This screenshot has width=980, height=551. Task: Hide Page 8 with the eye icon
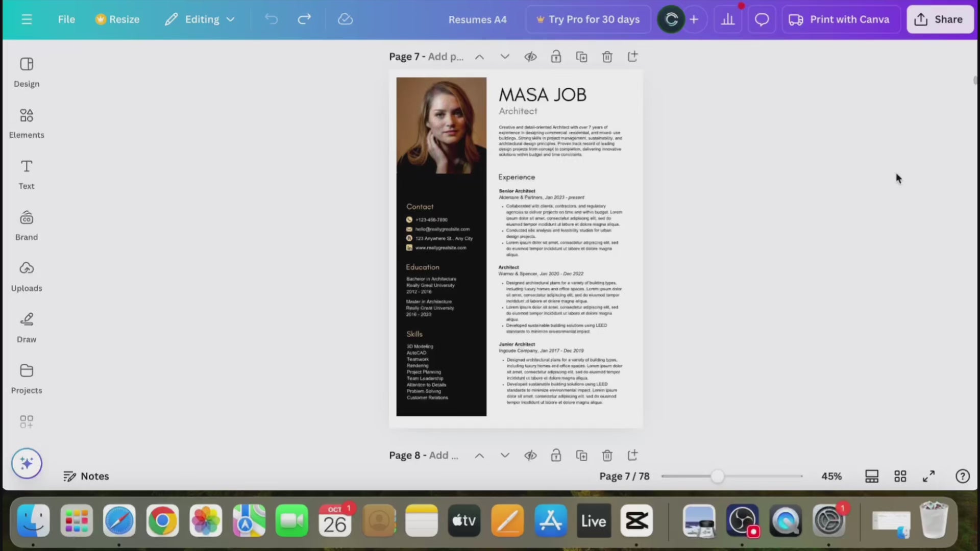coord(530,455)
